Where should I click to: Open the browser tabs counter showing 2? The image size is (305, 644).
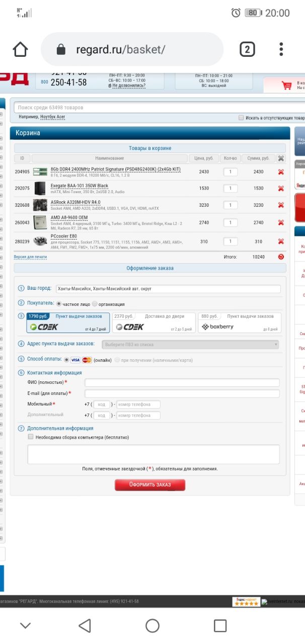(247, 49)
